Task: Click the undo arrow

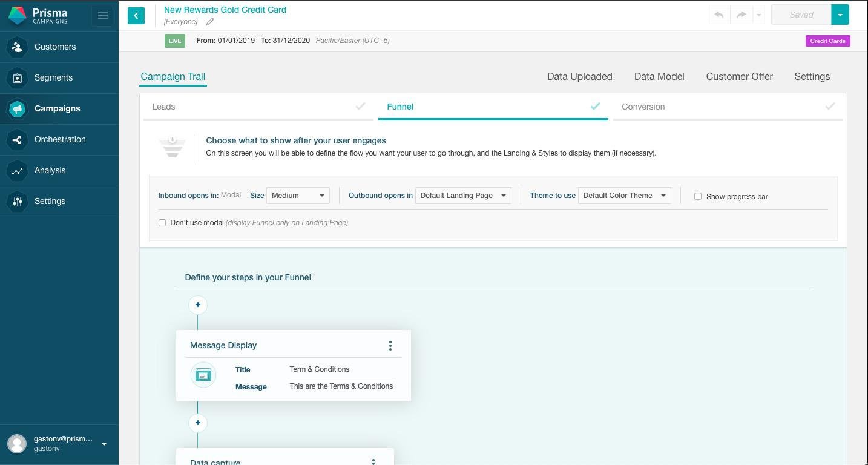Action: pyautogui.click(x=719, y=15)
